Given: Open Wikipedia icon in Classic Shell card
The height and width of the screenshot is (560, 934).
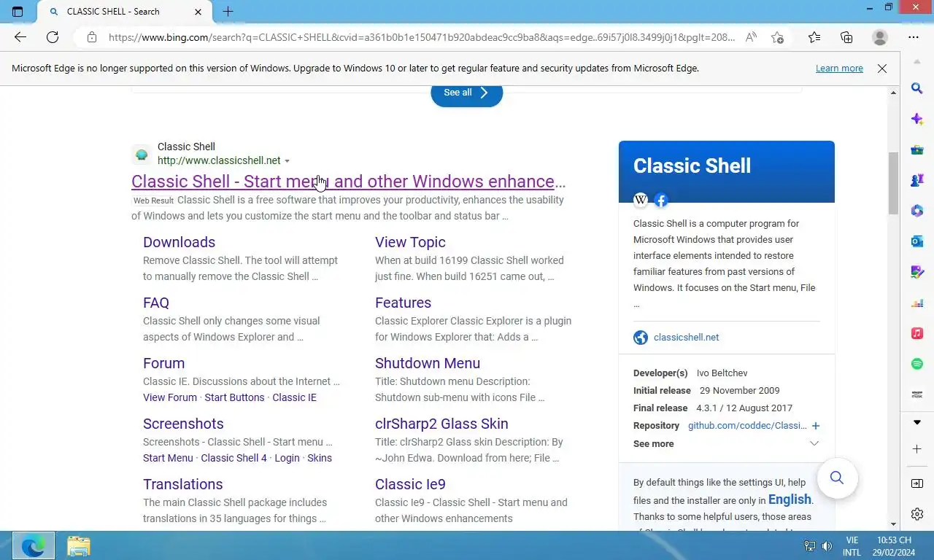Looking at the screenshot, I should click(x=641, y=200).
